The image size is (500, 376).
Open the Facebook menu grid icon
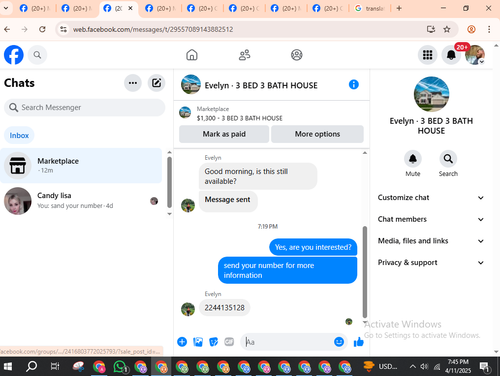(x=427, y=55)
